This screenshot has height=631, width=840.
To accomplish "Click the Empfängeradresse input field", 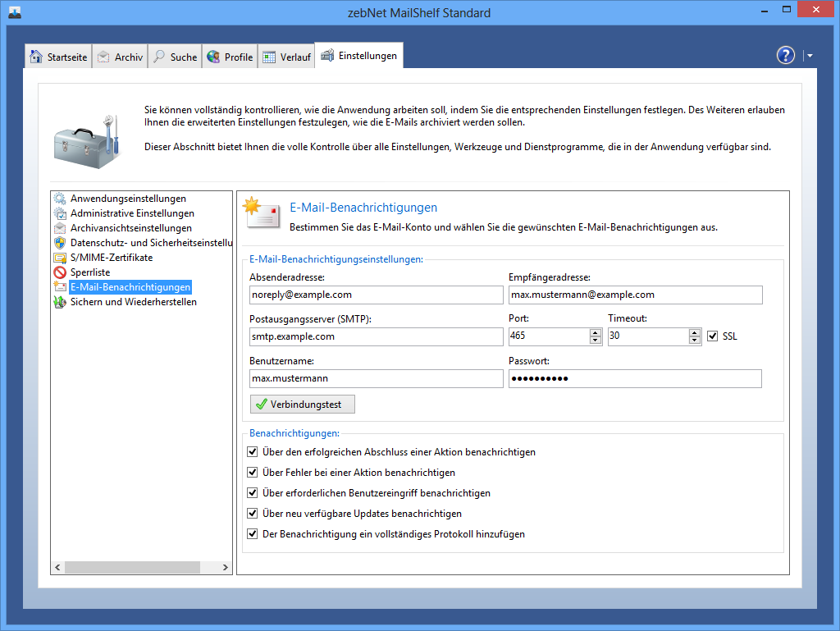I will pos(636,295).
